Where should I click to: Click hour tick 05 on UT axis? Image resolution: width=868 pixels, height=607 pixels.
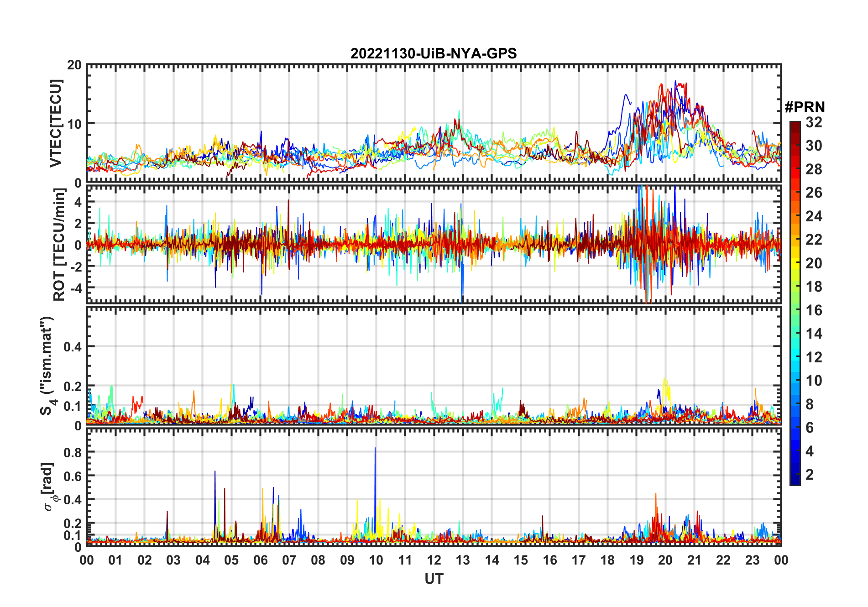[231, 560]
